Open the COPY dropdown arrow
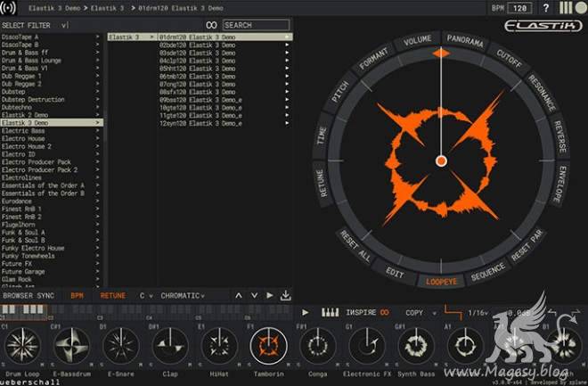 click(x=434, y=313)
